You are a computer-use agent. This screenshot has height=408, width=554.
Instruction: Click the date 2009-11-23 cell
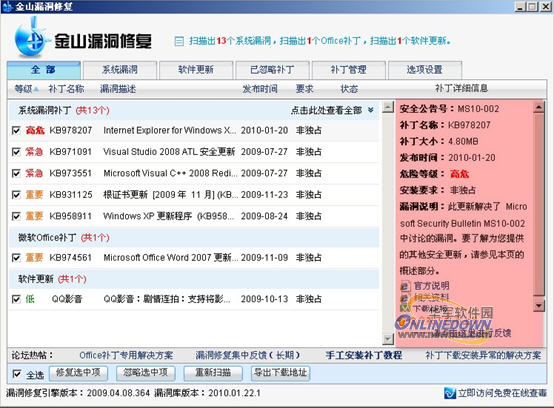click(265, 195)
